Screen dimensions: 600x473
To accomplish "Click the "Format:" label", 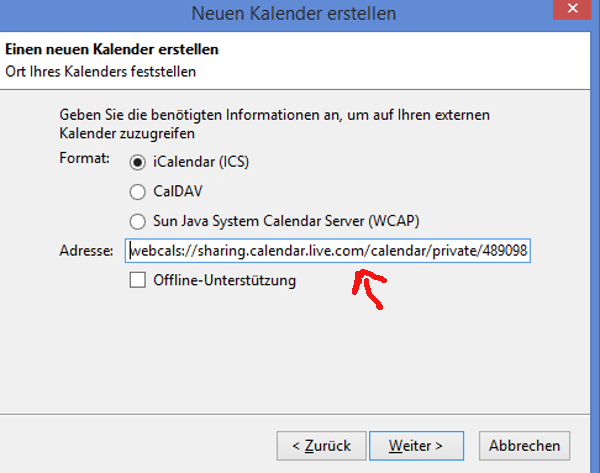I will [84, 161].
